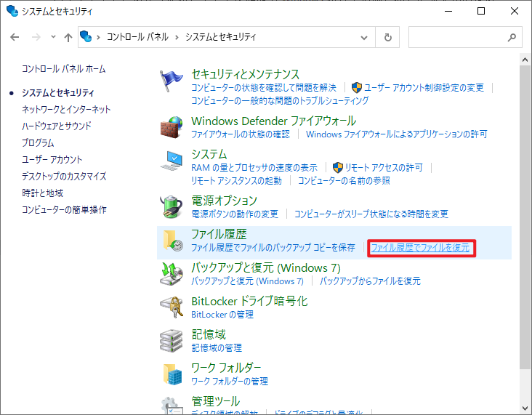
Task: Go up one level with up arrow
Action: [68, 37]
